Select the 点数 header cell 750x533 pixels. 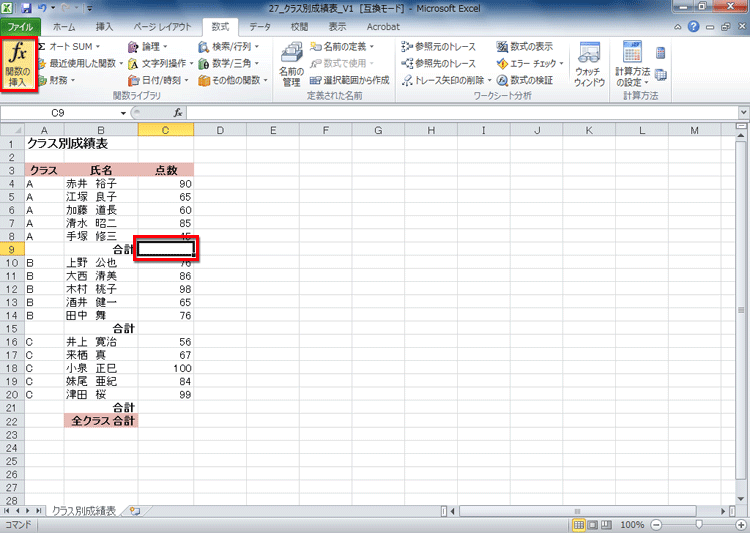click(x=166, y=170)
